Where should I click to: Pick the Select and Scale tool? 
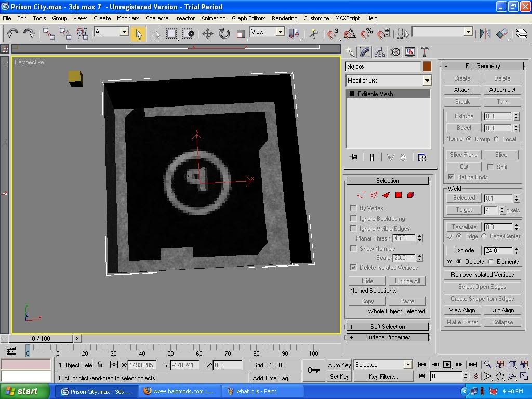pyautogui.click(x=241, y=34)
